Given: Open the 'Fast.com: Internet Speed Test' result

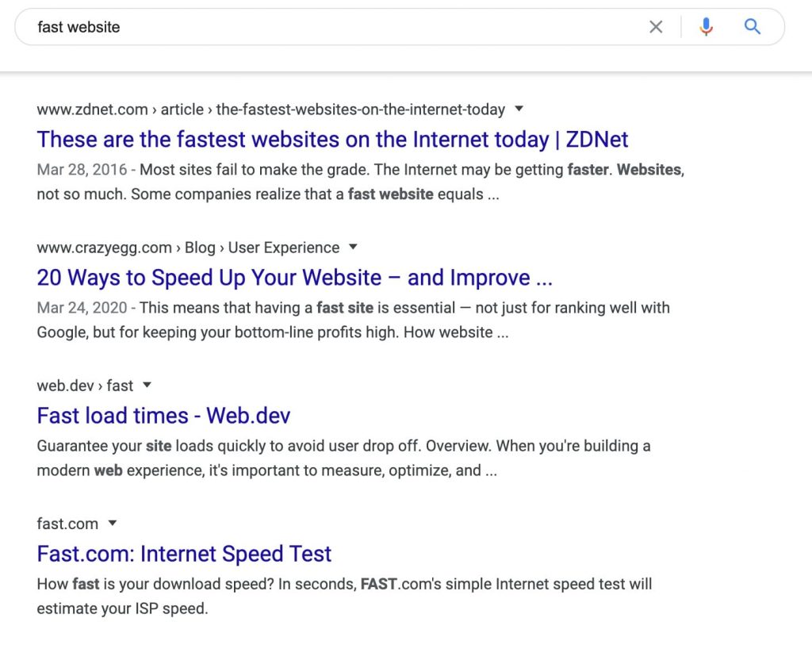Looking at the screenshot, I should pyautogui.click(x=185, y=554).
